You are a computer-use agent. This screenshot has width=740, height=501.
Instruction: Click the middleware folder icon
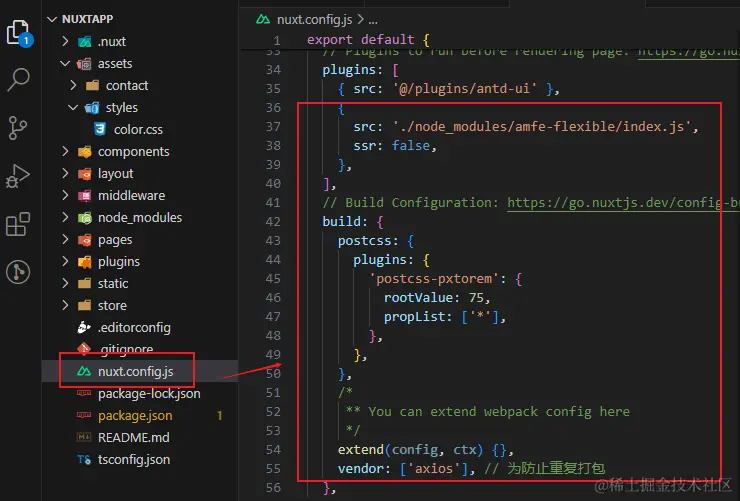coord(84,195)
